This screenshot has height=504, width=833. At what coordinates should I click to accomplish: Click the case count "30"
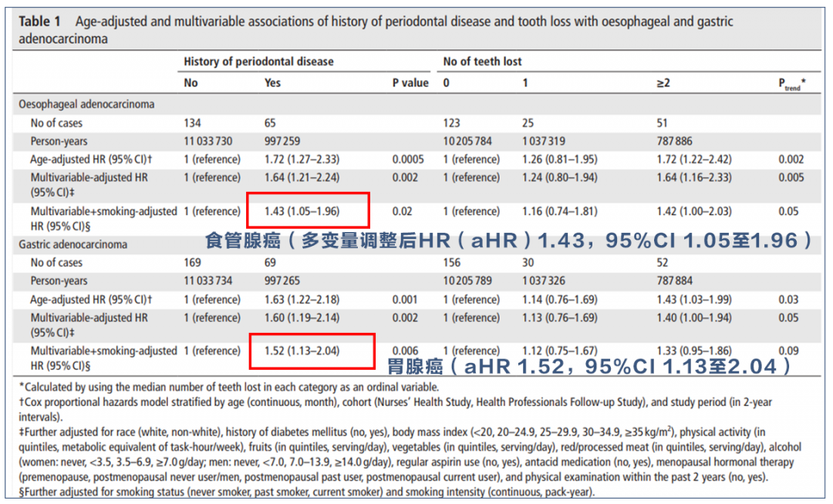coord(528,263)
